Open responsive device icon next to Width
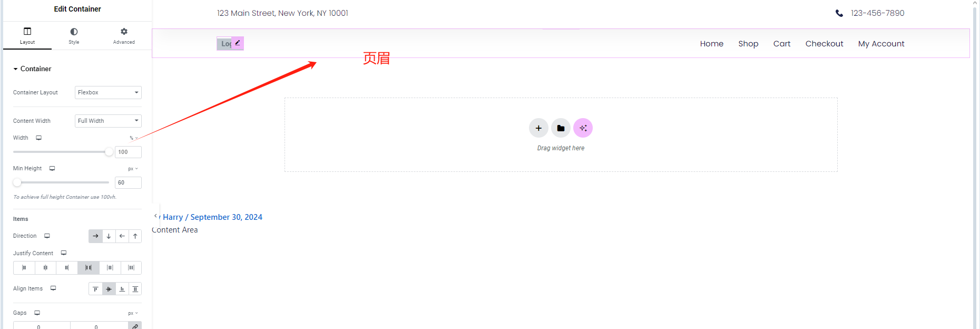This screenshot has width=980, height=329. (38, 138)
